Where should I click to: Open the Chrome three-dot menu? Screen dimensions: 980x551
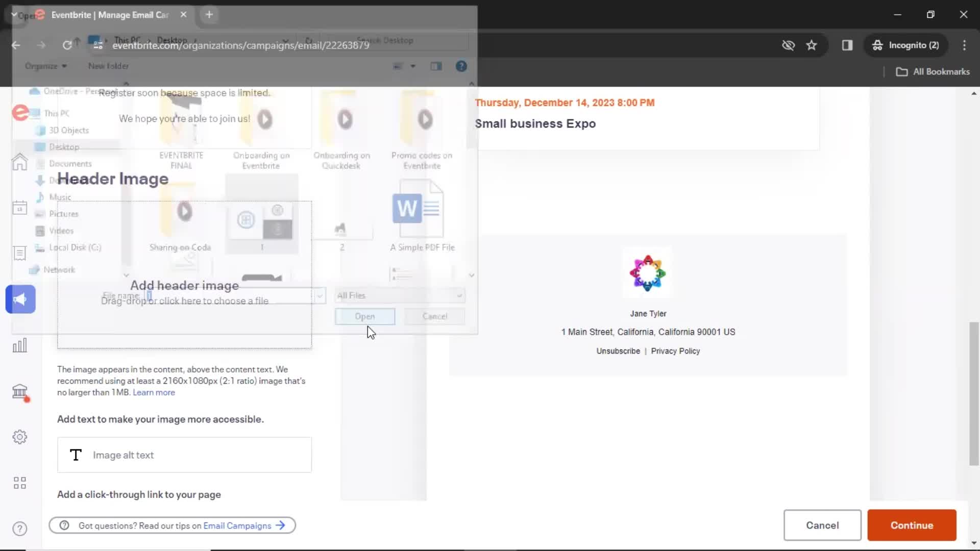964,45
